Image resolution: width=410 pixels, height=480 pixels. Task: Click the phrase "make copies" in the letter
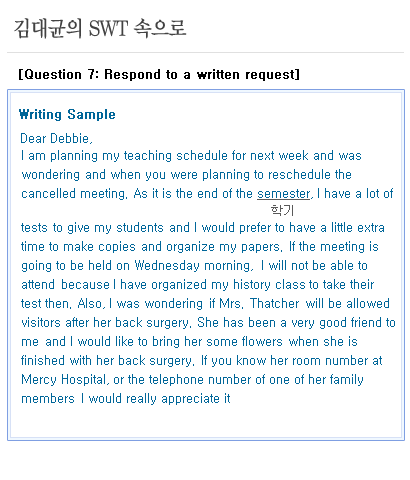99,247
